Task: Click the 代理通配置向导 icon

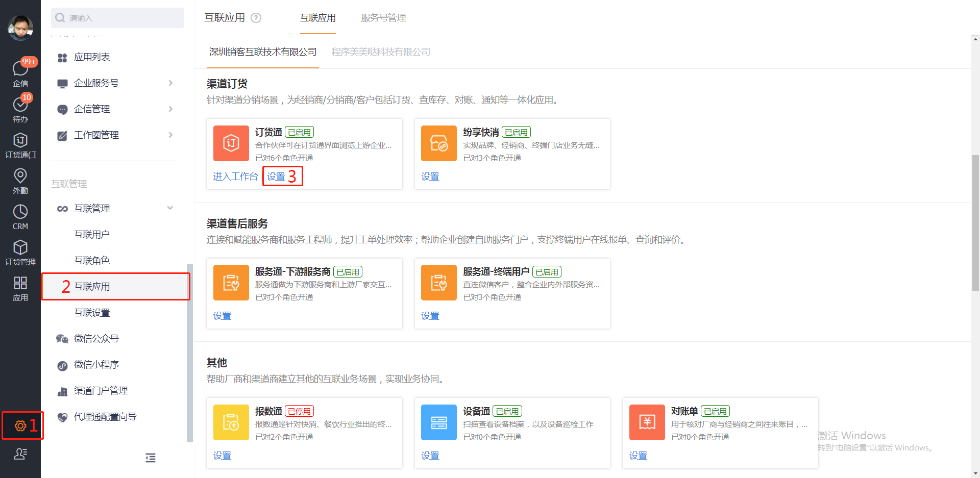Action: tap(62, 417)
